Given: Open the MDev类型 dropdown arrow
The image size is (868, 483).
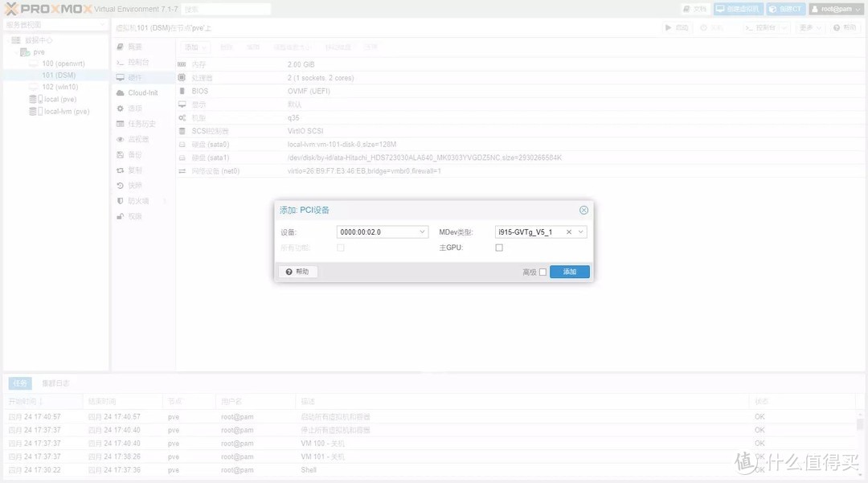Looking at the screenshot, I should (581, 232).
